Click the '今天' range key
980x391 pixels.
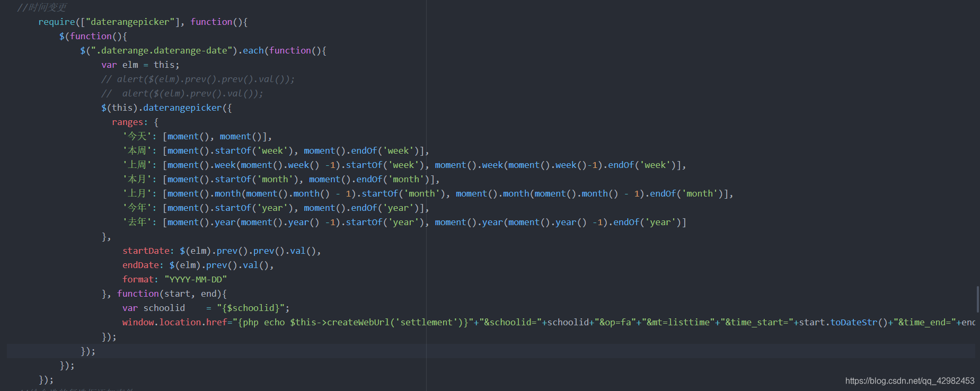137,136
